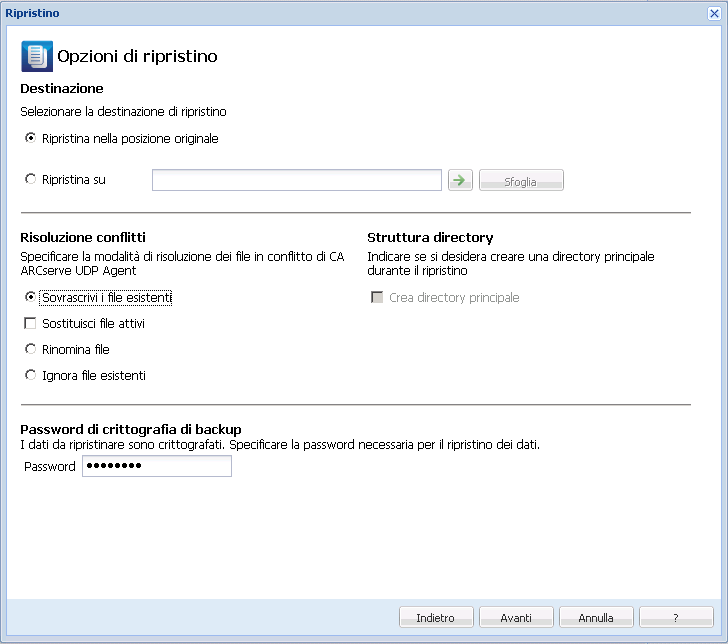Image resolution: width=728 pixels, height=644 pixels.
Task: Click the Sfoglia browse button
Action: [521, 180]
